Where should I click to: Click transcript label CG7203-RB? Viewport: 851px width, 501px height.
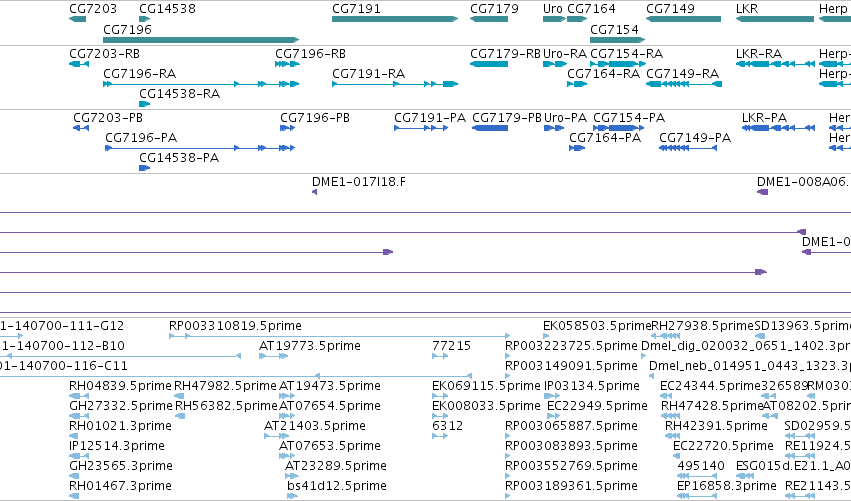[104, 54]
